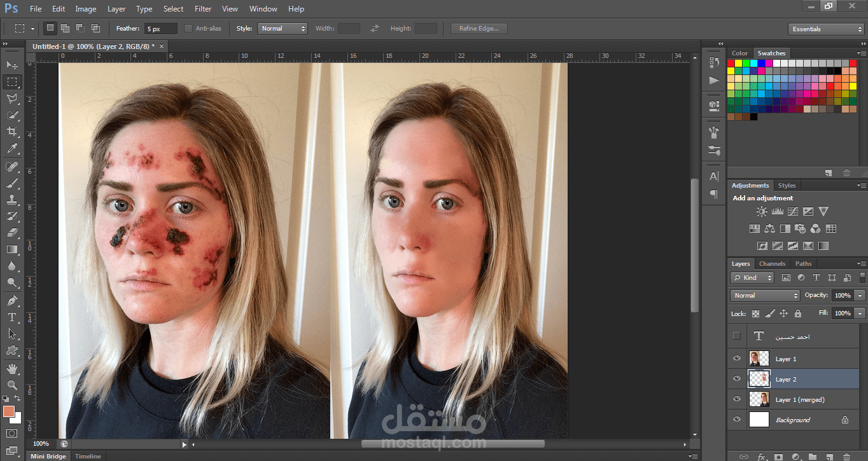This screenshot has width=868, height=461.
Task: Open the Image menu
Action: [86, 9]
